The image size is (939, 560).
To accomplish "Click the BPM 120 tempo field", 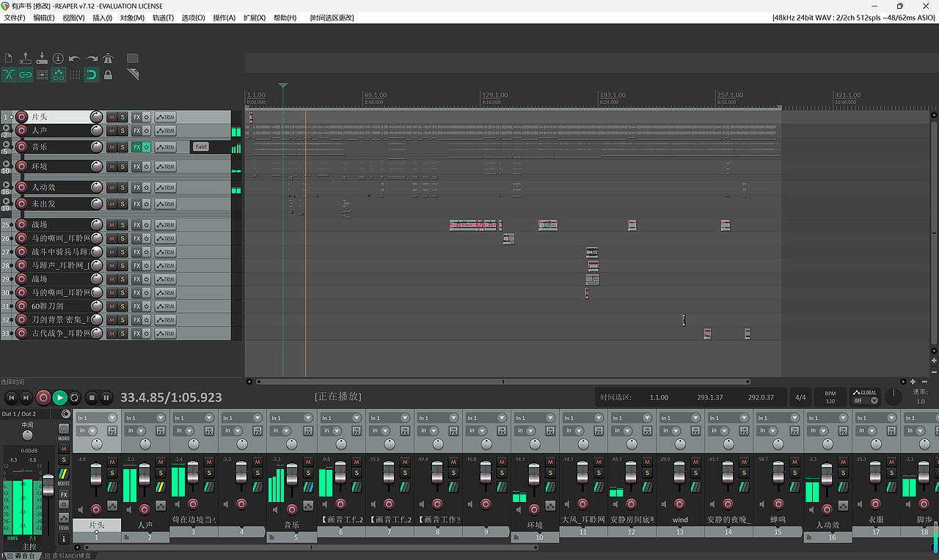I will coord(830,397).
